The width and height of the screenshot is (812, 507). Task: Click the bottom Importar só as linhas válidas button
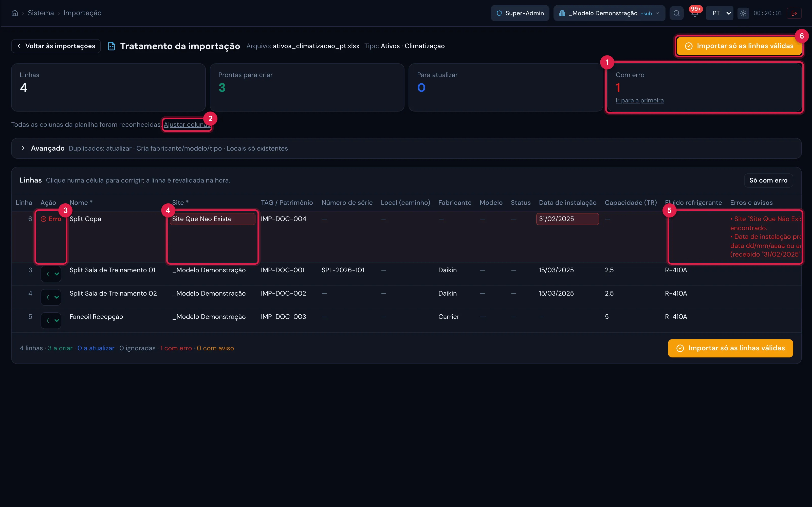(x=730, y=348)
